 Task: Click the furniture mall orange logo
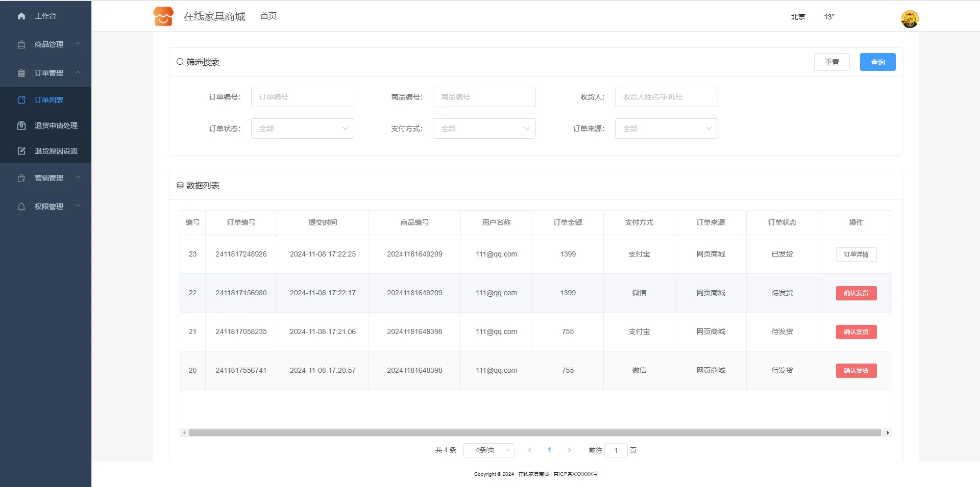coord(163,16)
